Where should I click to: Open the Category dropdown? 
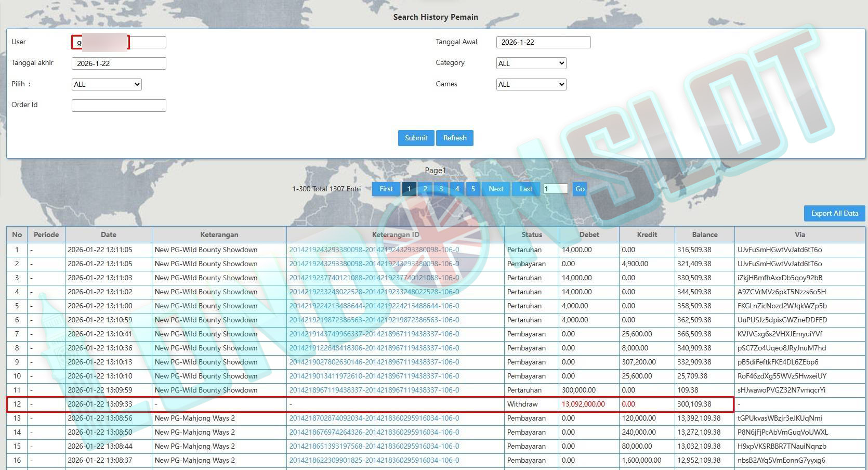coord(531,63)
